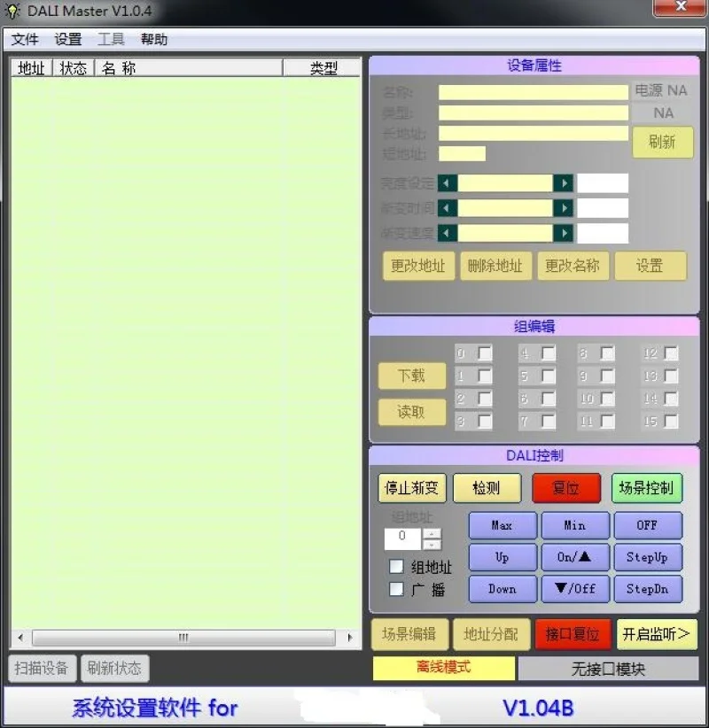Click the 状态 column header
709x728 pixels.
click(x=74, y=68)
